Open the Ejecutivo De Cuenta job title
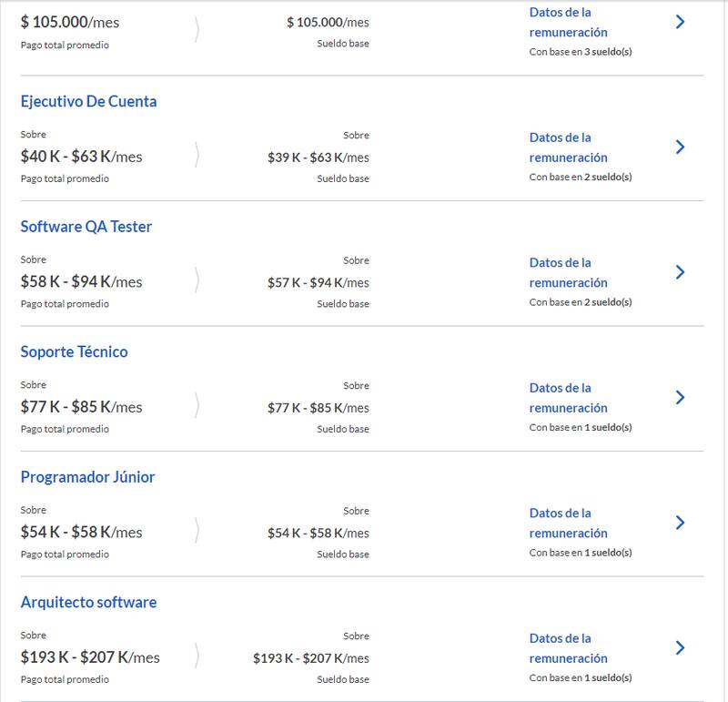The width and height of the screenshot is (728, 702). 88,102
